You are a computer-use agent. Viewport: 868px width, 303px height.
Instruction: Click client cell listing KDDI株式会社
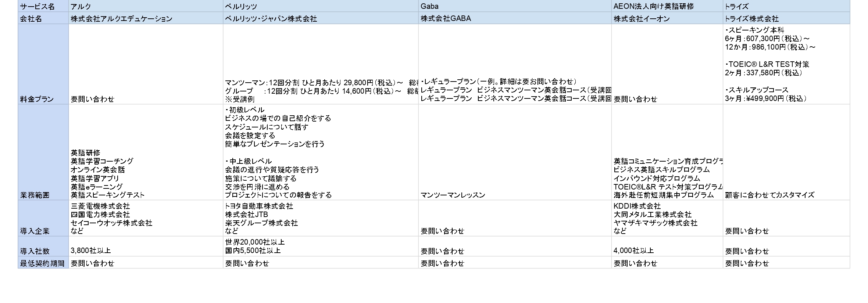point(667,219)
